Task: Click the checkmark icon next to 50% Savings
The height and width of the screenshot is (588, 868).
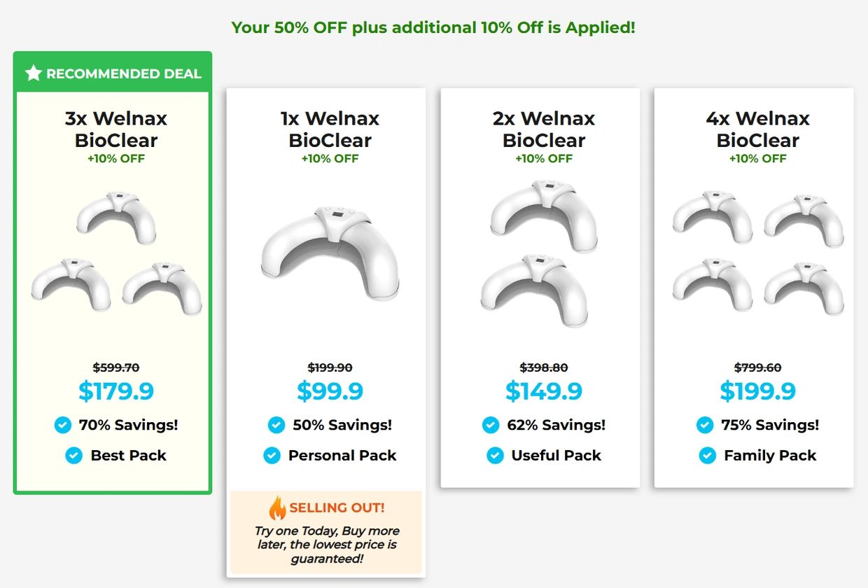Action: coord(276,425)
